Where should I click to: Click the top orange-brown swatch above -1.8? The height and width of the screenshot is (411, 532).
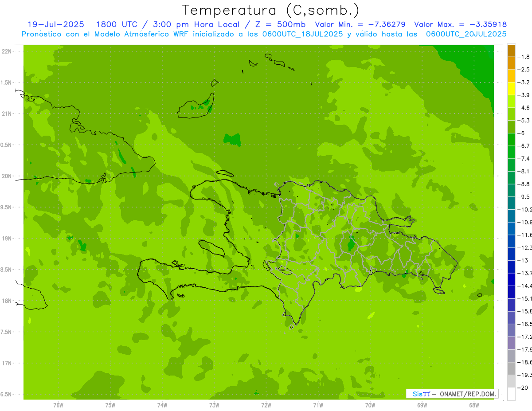click(511, 51)
